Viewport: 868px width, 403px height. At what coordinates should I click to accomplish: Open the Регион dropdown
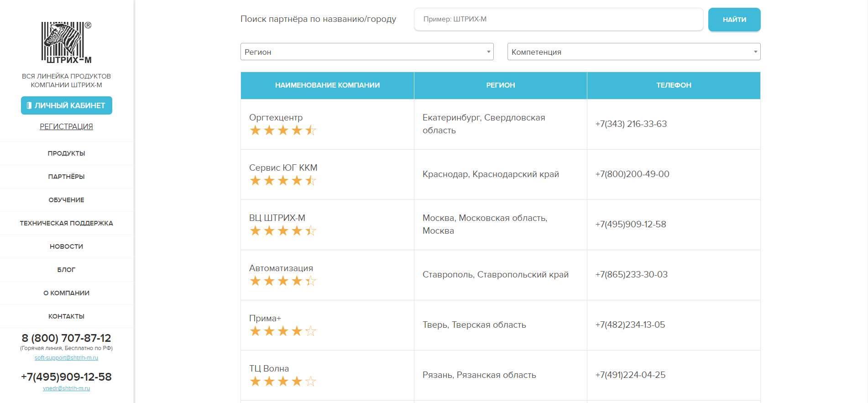click(x=367, y=52)
